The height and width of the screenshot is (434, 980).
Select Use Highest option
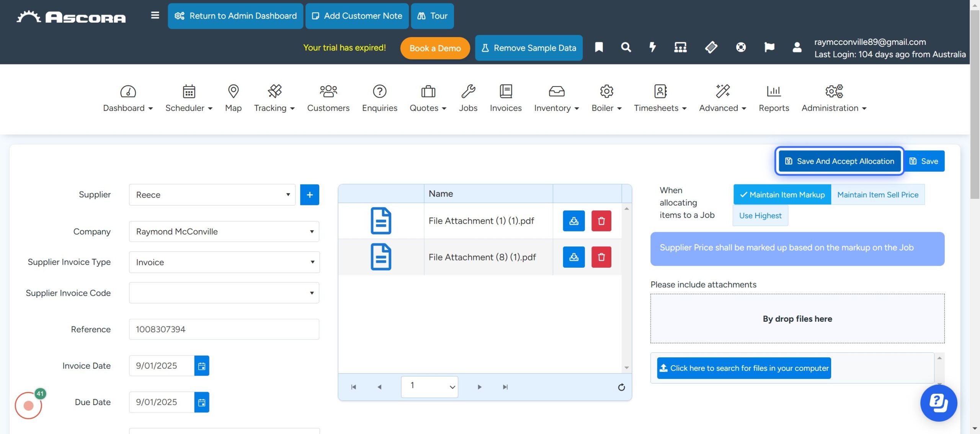pyautogui.click(x=760, y=215)
